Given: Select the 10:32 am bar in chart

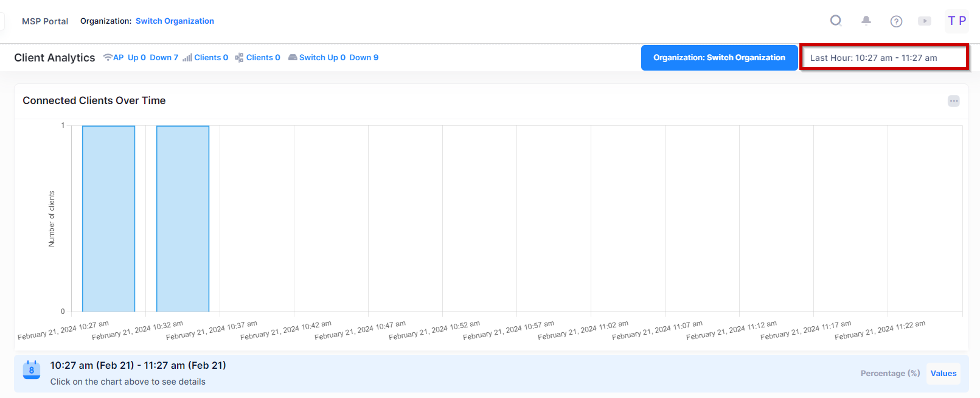Looking at the screenshot, I should pyautogui.click(x=182, y=219).
